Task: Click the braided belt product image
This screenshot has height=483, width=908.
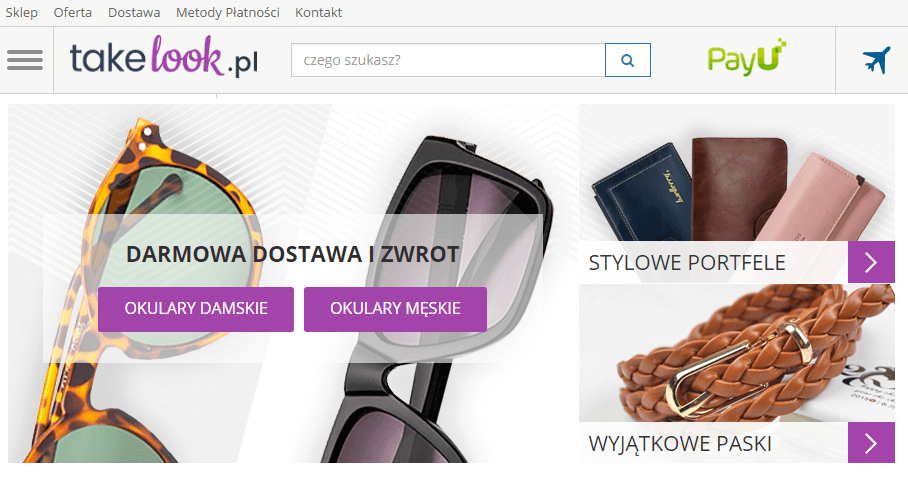Action: [737, 353]
